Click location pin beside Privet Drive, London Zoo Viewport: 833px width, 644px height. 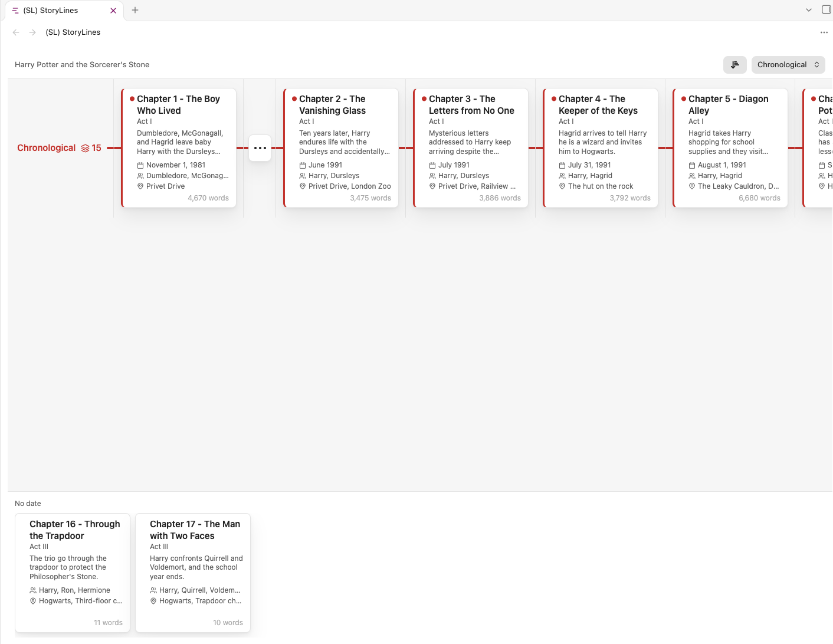(x=303, y=186)
